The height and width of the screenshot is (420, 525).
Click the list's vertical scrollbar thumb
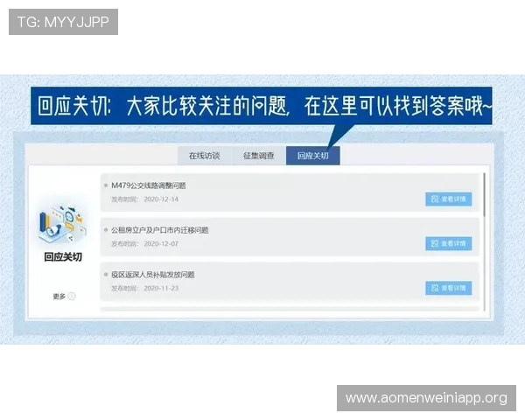click(x=484, y=194)
